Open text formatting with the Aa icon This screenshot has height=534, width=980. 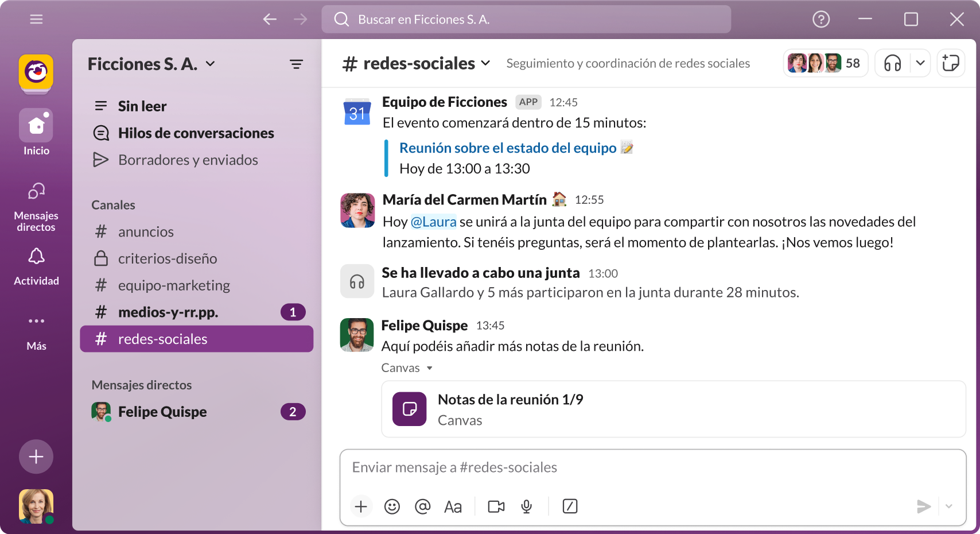click(453, 506)
